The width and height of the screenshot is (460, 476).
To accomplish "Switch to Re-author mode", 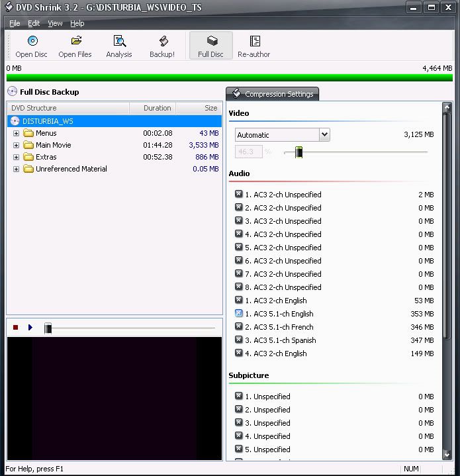I will coord(254,46).
